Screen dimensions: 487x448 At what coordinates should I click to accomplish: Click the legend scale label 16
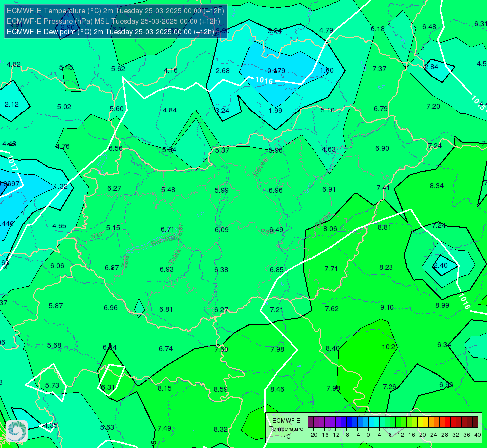tap(412, 435)
